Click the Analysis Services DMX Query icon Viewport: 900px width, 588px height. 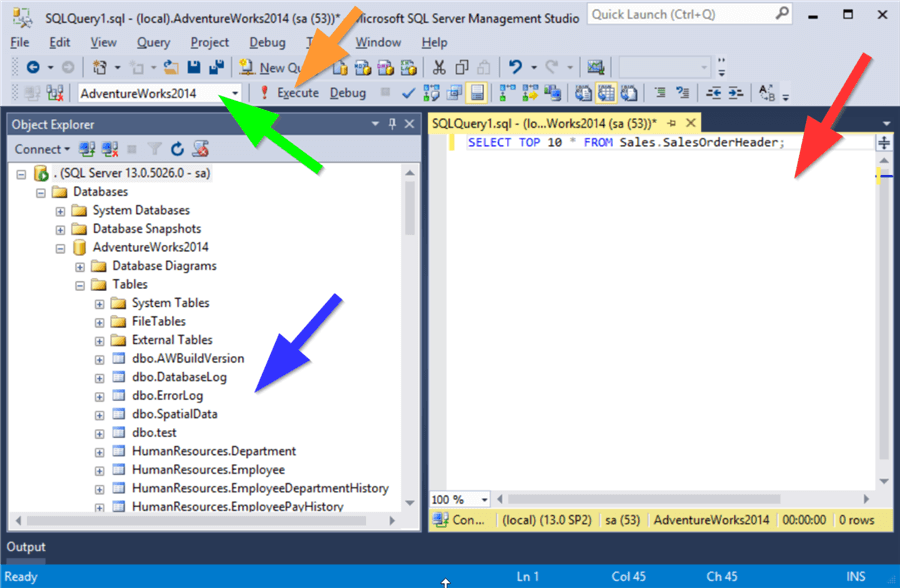[x=386, y=68]
